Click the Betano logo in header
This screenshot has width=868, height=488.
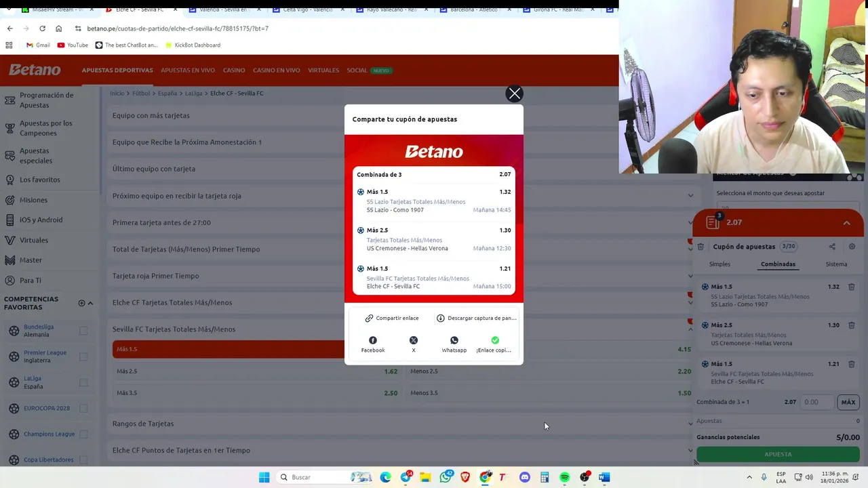35,70
